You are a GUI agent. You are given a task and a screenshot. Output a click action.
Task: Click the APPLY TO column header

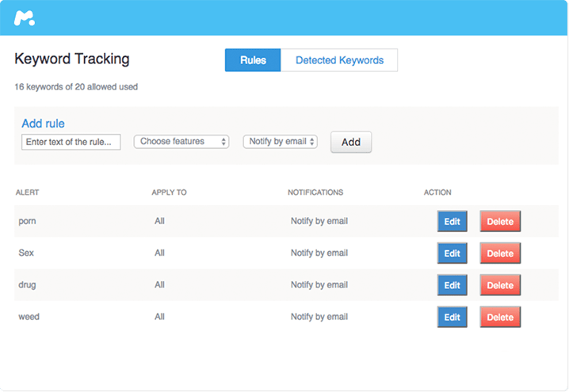tap(169, 192)
